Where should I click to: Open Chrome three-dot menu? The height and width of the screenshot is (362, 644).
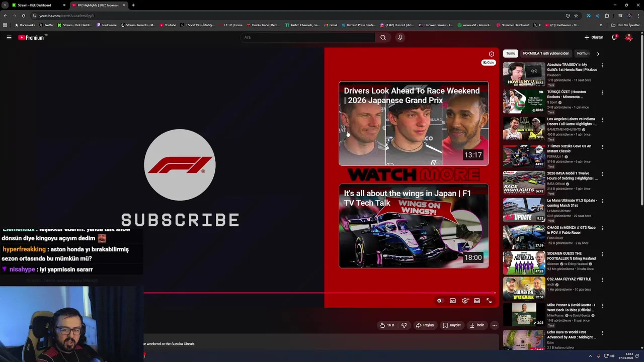[638, 16]
